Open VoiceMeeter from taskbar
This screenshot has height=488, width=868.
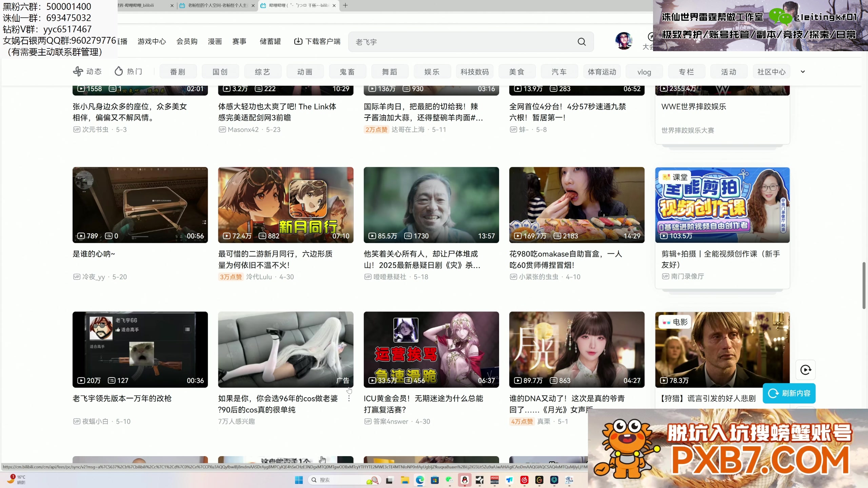tap(494, 480)
